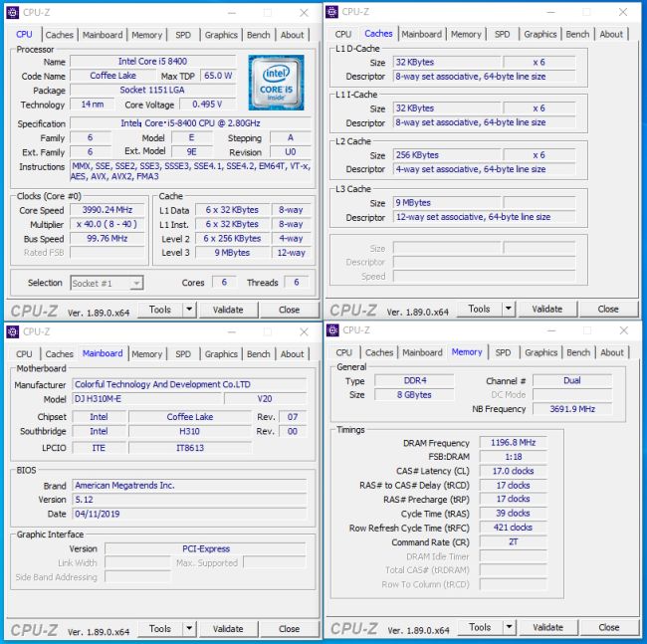The width and height of the screenshot is (647, 644).
Task: Click the FSB:DRAM ratio 1:18
Action: (513, 456)
